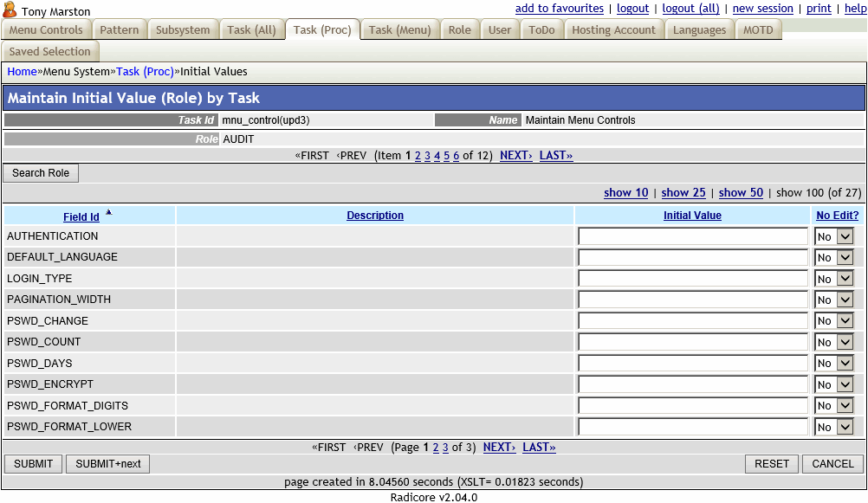868x503 pixels.
Task: Open the No Edit dropdown for LOGIN_TYPE
Action: (x=832, y=278)
